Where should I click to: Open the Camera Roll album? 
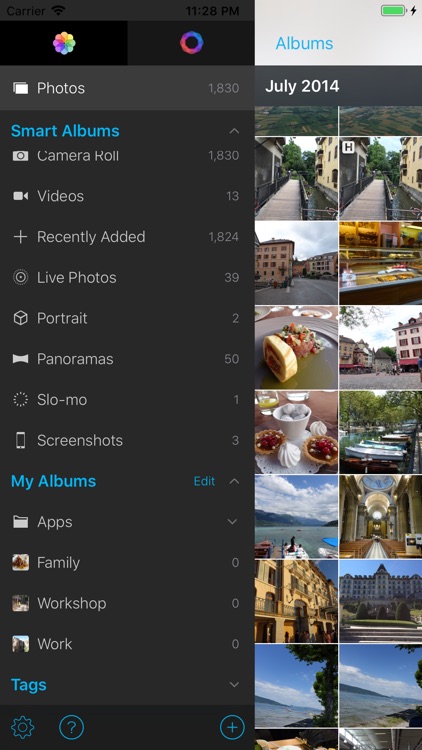127,155
